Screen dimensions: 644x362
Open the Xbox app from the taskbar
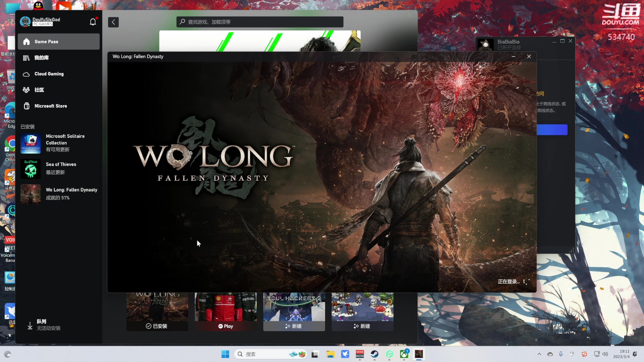coord(404,354)
